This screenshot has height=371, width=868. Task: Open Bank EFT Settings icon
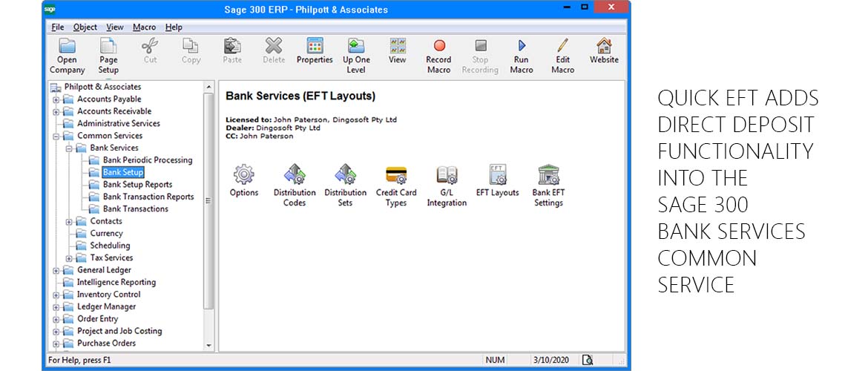tap(548, 185)
